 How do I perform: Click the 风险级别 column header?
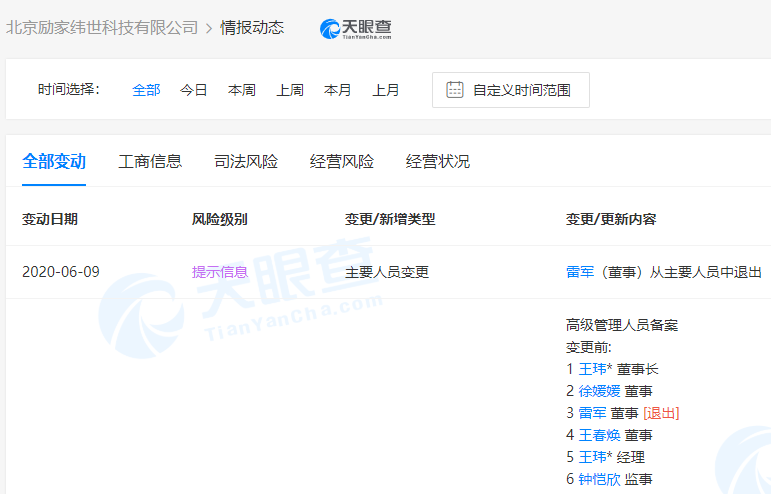[219, 219]
